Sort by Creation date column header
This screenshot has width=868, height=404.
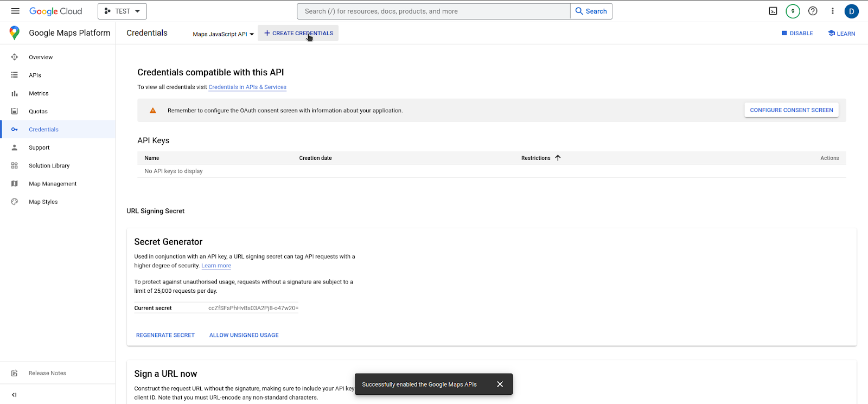click(x=315, y=158)
